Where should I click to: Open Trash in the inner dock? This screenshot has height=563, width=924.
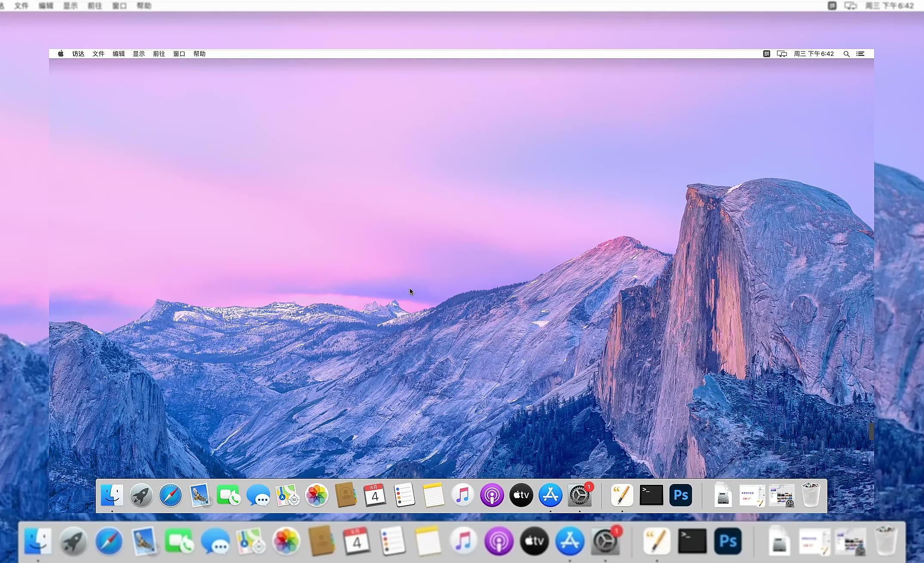811,495
